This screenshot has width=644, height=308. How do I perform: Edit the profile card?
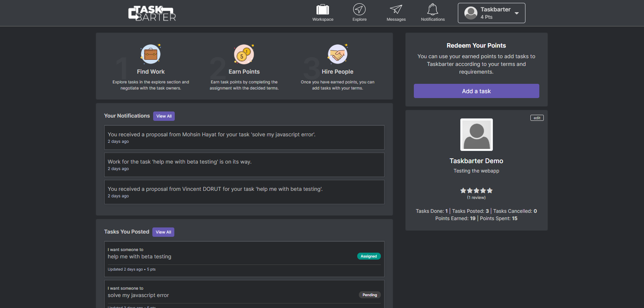(537, 118)
